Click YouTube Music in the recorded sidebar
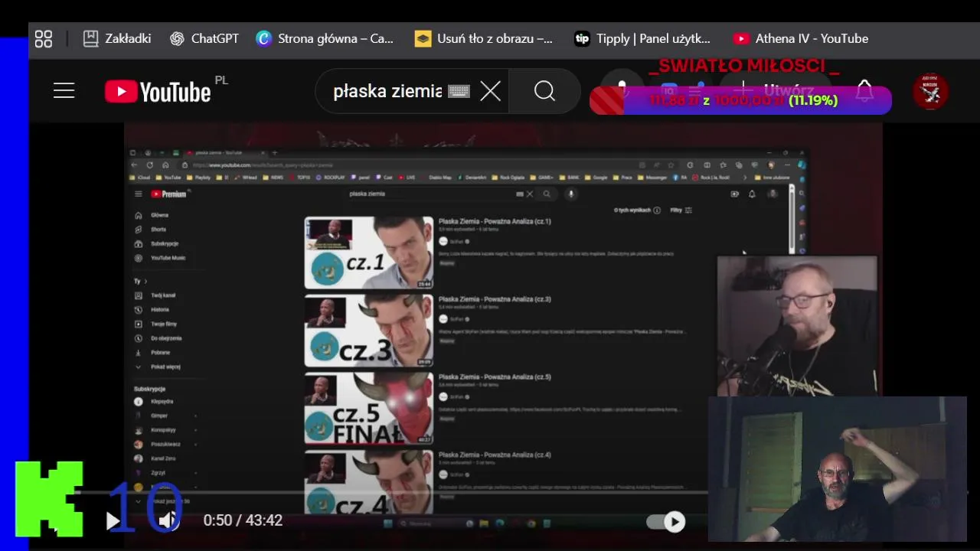Image resolution: width=980 pixels, height=551 pixels. 167,258
